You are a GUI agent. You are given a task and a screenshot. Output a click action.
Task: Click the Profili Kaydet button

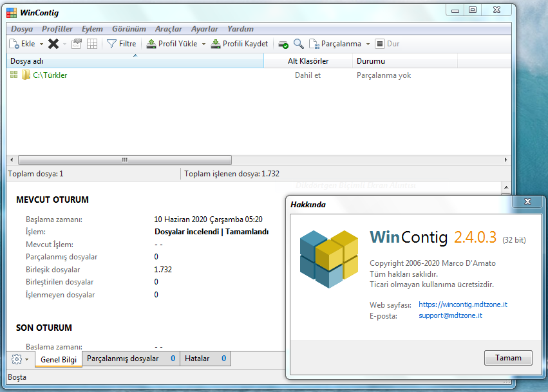[240, 44]
